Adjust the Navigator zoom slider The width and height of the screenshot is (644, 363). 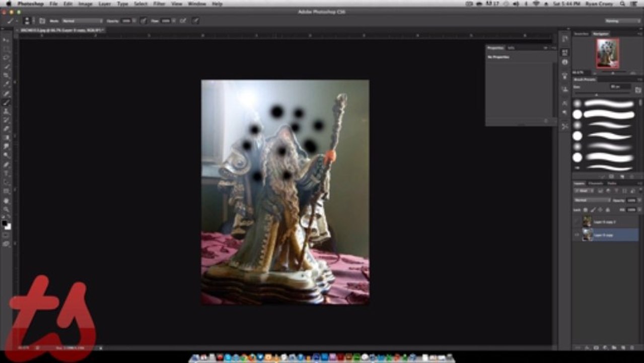(x=612, y=73)
